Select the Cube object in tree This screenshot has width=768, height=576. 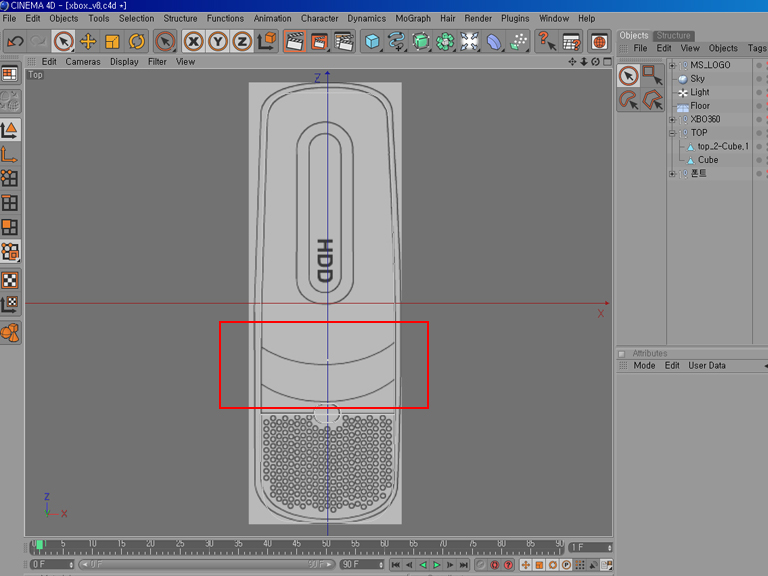pos(708,160)
